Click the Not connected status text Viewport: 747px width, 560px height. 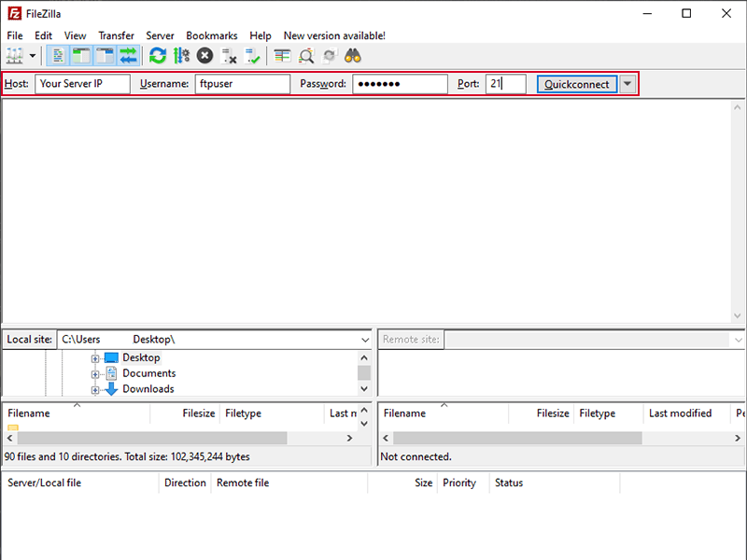coord(416,456)
